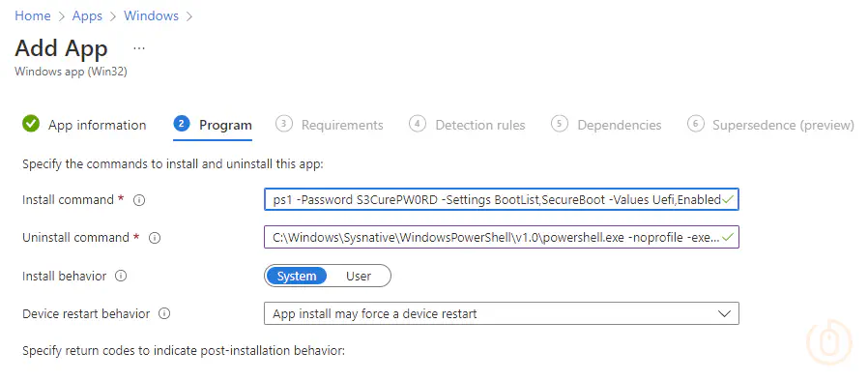
Task: Click the green checkmark beside App information
Action: pos(31,124)
